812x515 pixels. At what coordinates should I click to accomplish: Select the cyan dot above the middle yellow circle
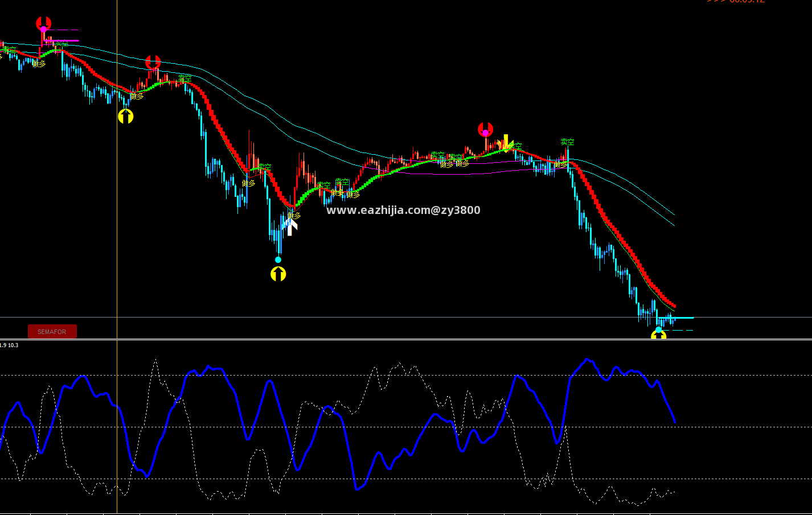278,260
